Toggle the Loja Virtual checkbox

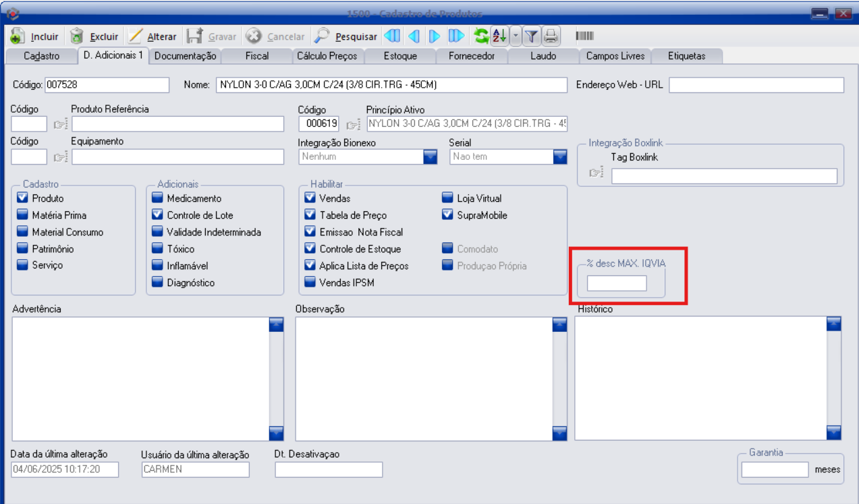coord(447,198)
